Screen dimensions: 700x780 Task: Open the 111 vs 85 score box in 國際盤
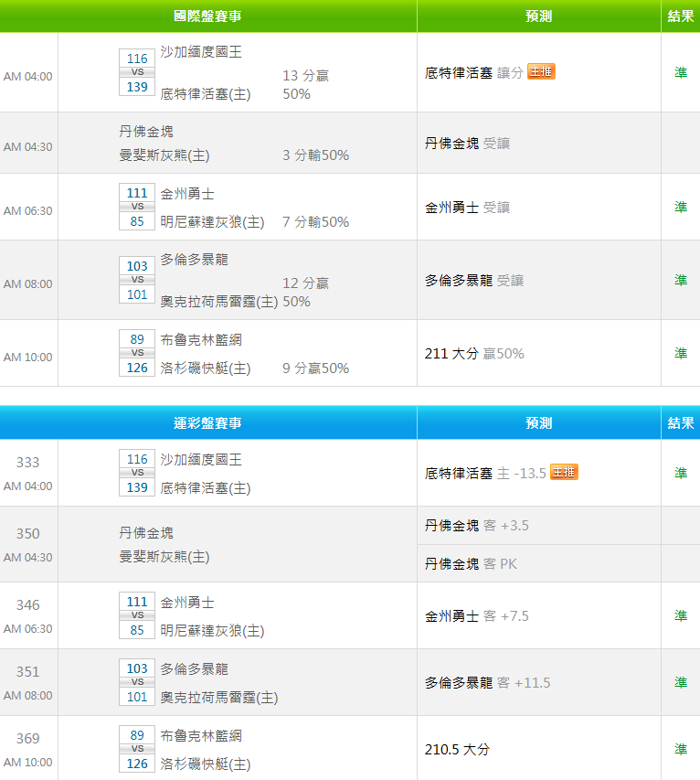(x=137, y=207)
